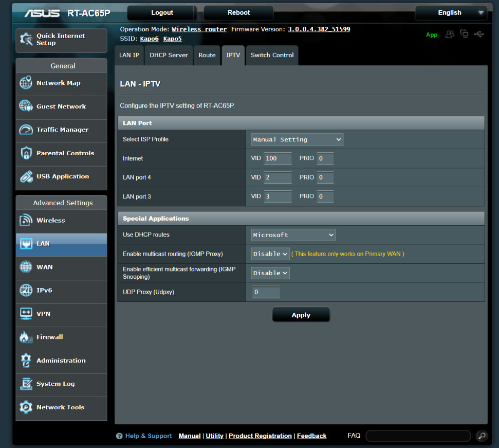Viewport: 499px width, 448px height.
Task: Open the Traffic Manager gauge icon
Action: [26, 130]
